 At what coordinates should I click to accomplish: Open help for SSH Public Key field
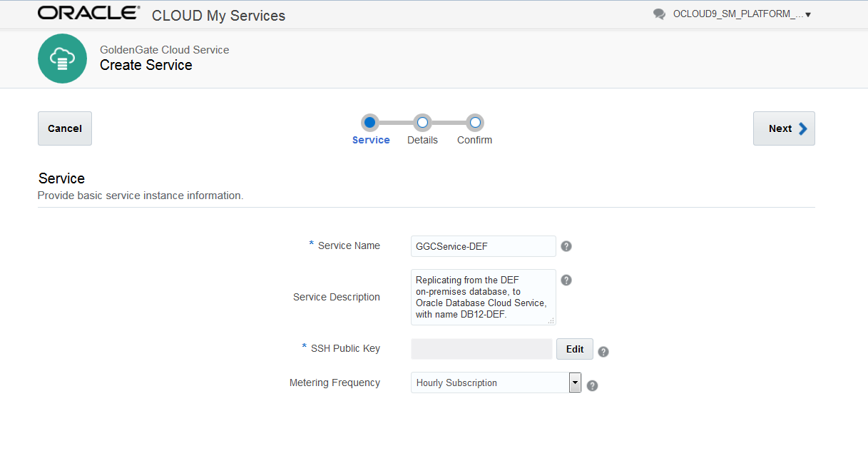coord(603,351)
